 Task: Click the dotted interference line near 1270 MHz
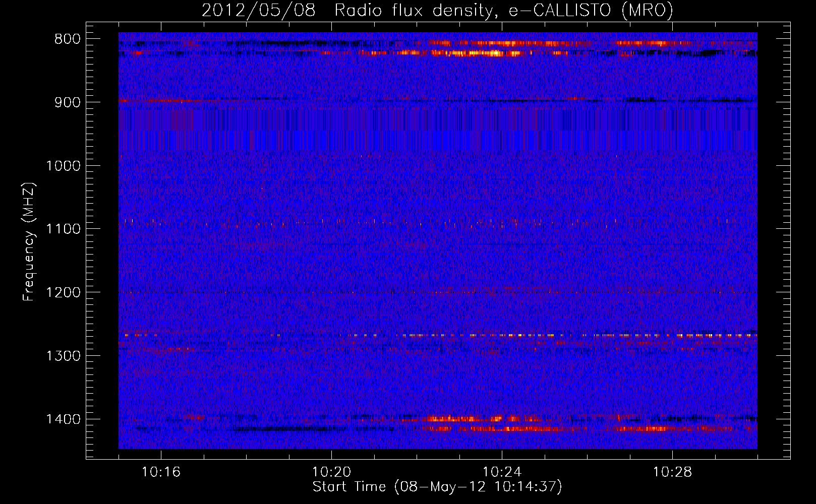pos(438,335)
